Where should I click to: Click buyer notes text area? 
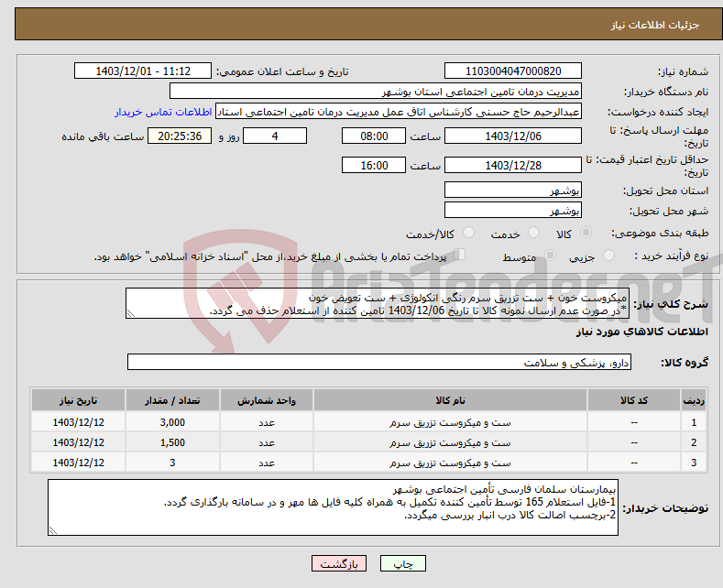pyautogui.click(x=333, y=507)
